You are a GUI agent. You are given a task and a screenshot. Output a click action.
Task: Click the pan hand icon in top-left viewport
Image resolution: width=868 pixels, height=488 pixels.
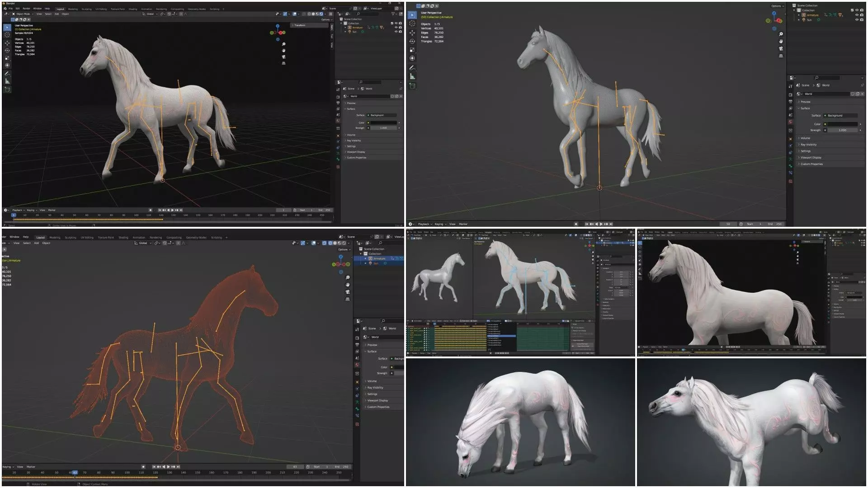tap(283, 50)
